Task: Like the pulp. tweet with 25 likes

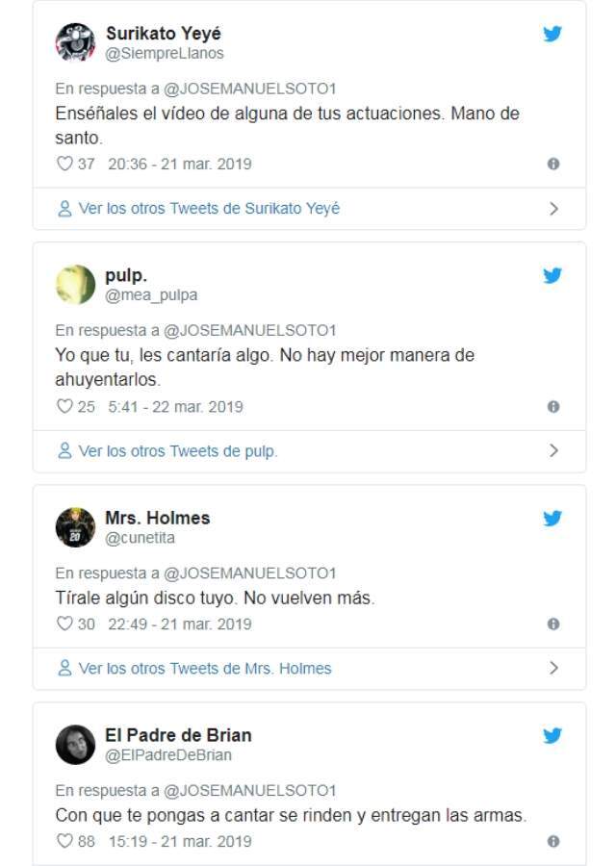Action: (65, 407)
